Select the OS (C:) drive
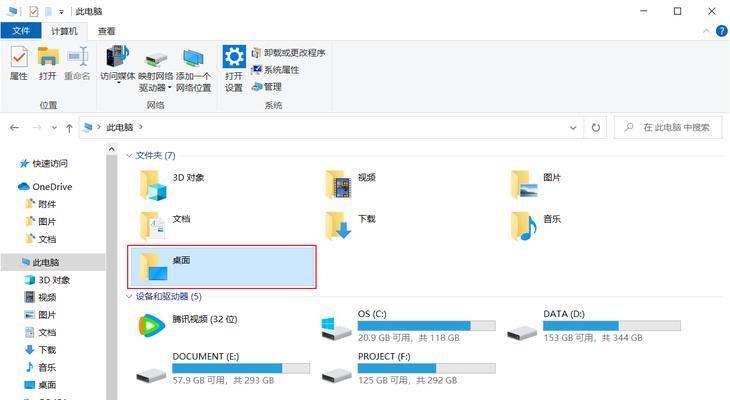Viewport: 730px width, 400px height. point(408,326)
